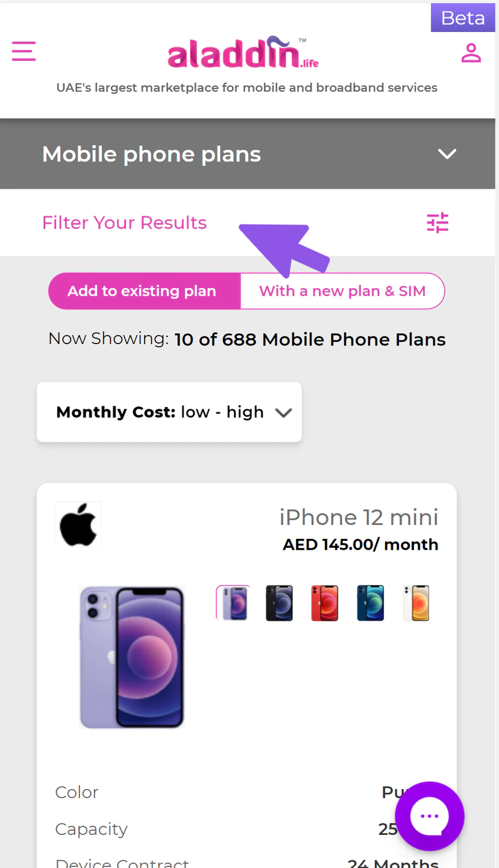Image resolution: width=499 pixels, height=868 pixels.
Task: Select Add to existing plan option
Action: coord(145,291)
